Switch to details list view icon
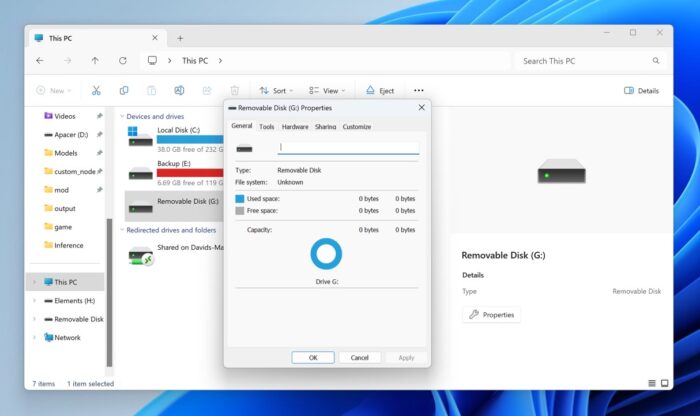The height and width of the screenshot is (416, 700). point(652,383)
